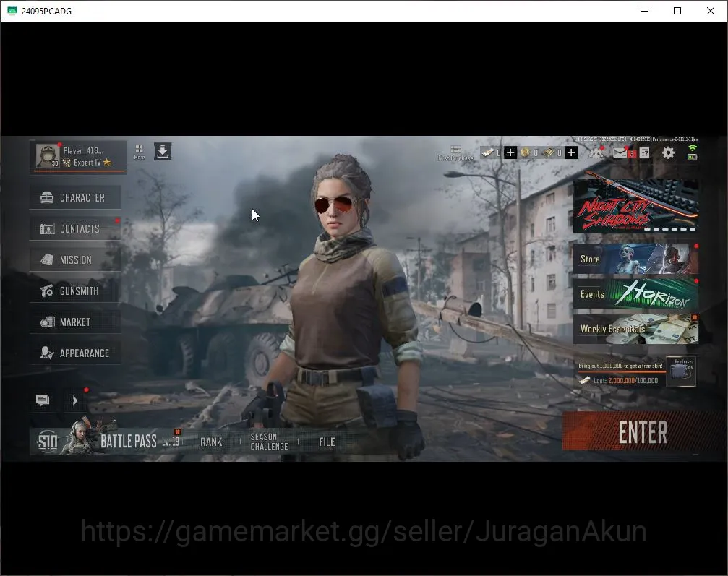This screenshot has width=728, height=576.
Task: Click the player XP progress bar
Action: (79, 172)
